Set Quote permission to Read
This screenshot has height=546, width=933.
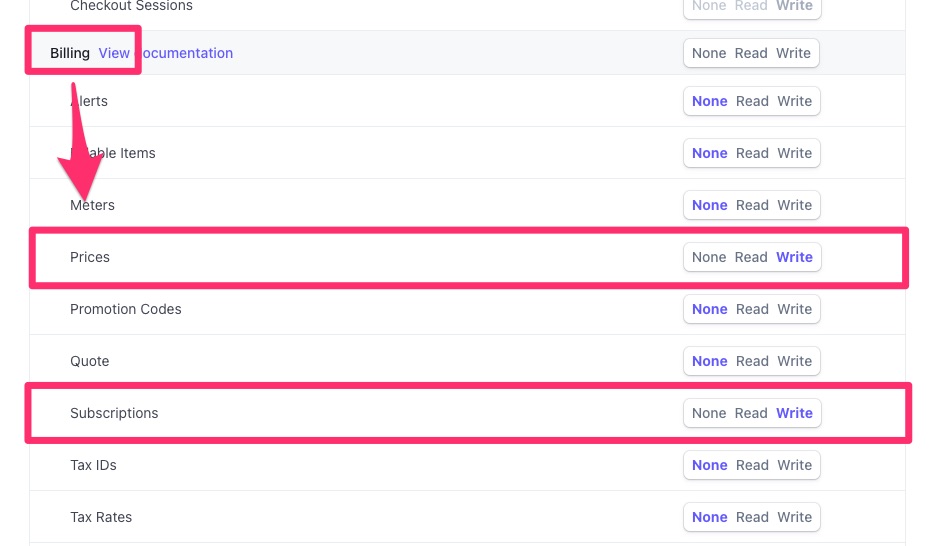[x=752, y=361]
